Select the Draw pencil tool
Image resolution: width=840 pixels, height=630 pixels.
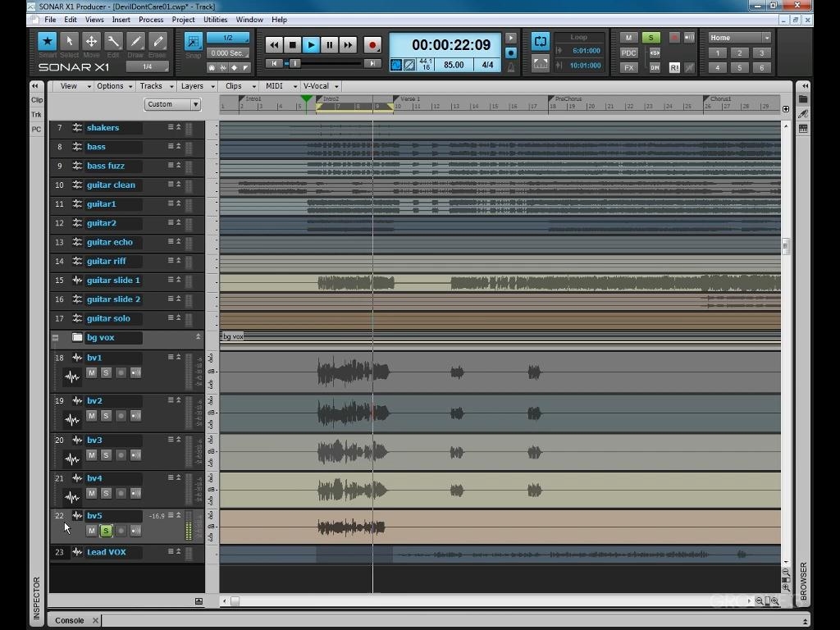[135, 41]
